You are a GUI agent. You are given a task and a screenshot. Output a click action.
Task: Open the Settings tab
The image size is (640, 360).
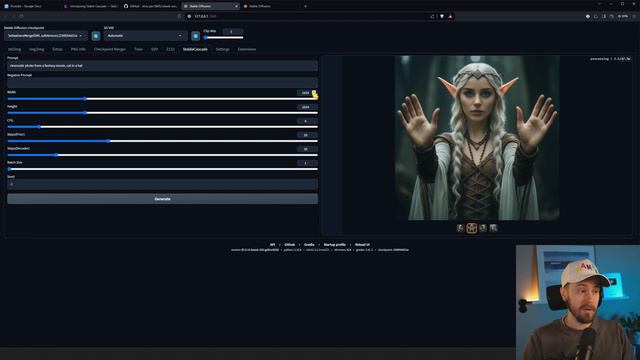[222, 49]
